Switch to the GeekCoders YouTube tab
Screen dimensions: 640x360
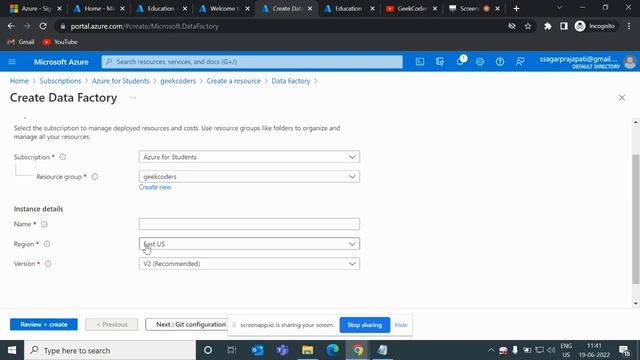point(411,9)
